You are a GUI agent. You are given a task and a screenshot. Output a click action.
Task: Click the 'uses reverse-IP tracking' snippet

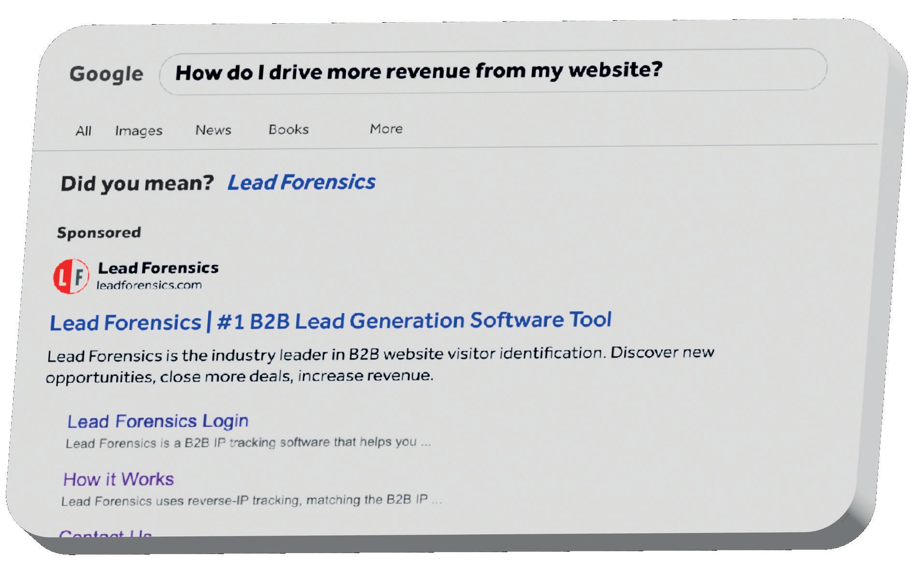(x=251, y=500)
